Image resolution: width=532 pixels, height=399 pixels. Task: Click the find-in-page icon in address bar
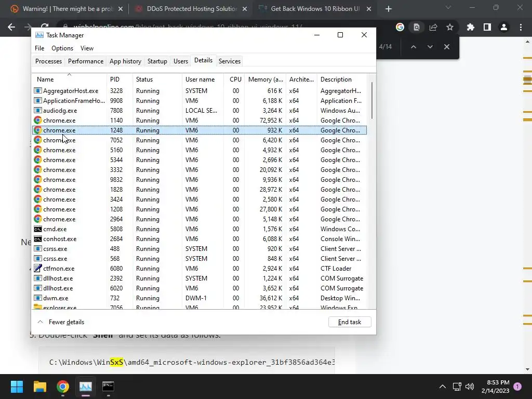click(x=417, y=27)
